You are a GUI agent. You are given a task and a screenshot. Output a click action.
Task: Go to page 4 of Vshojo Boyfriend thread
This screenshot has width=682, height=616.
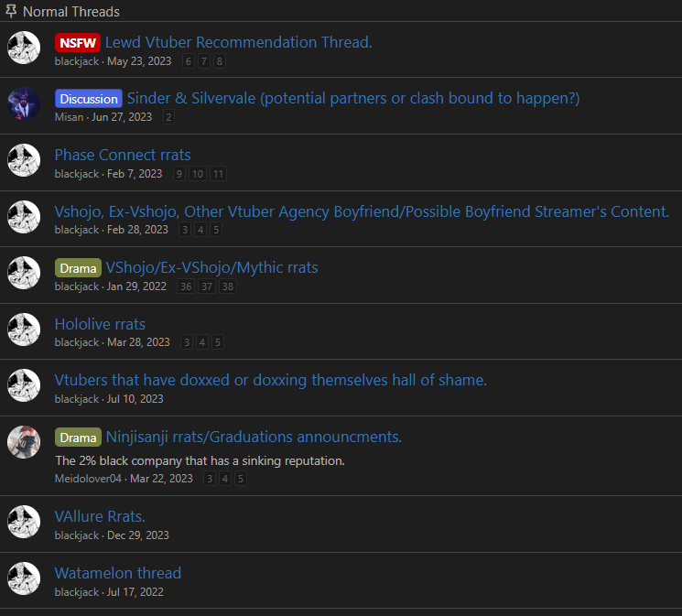200,230
